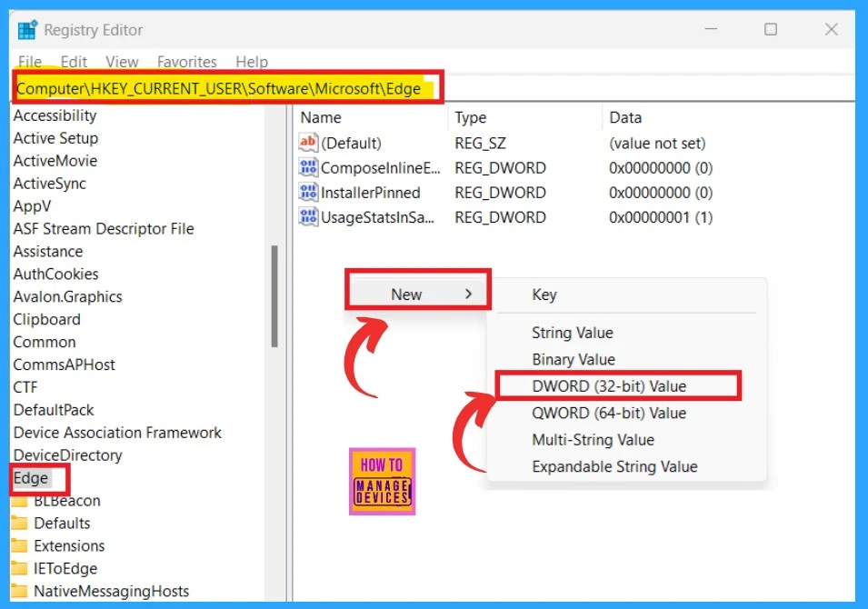Select the Assistance key
Viewport: 868px width, 609px height.
click(47, 252)
